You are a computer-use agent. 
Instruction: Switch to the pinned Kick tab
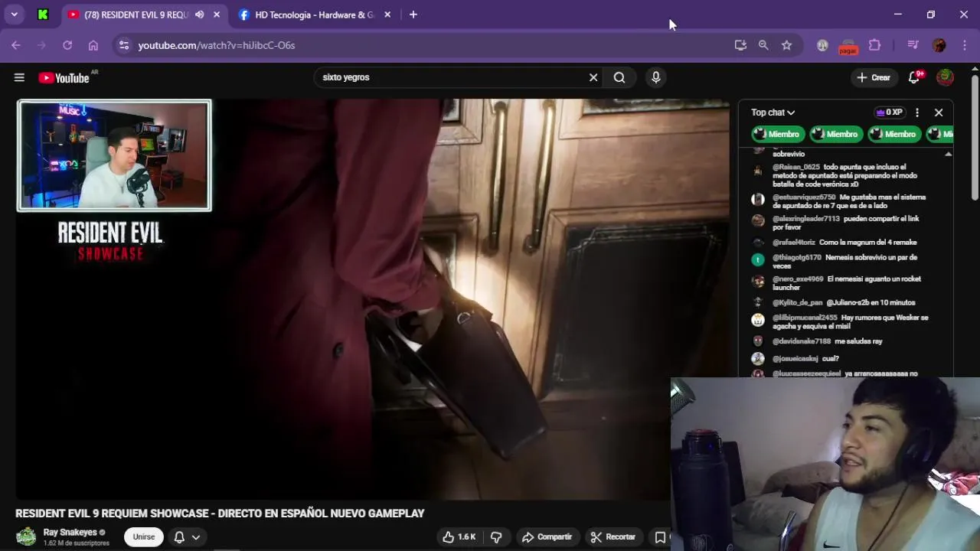coord(43,15)
